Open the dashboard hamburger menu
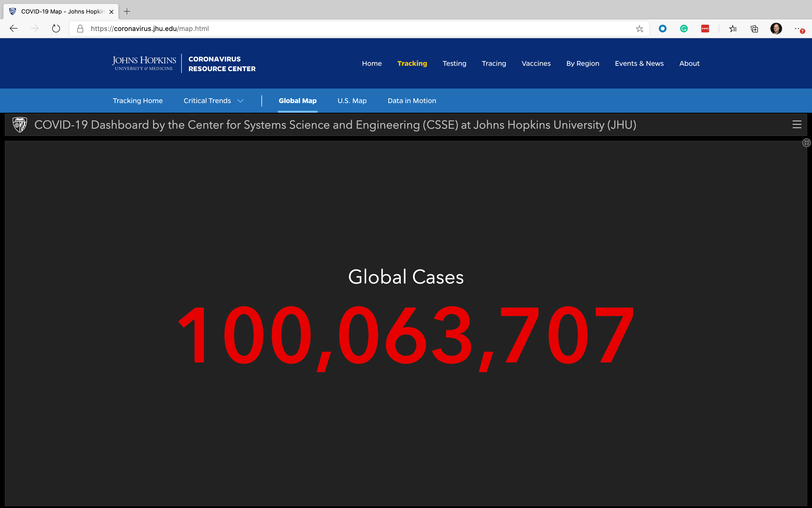812x508 pixels. tap(797, 125)
